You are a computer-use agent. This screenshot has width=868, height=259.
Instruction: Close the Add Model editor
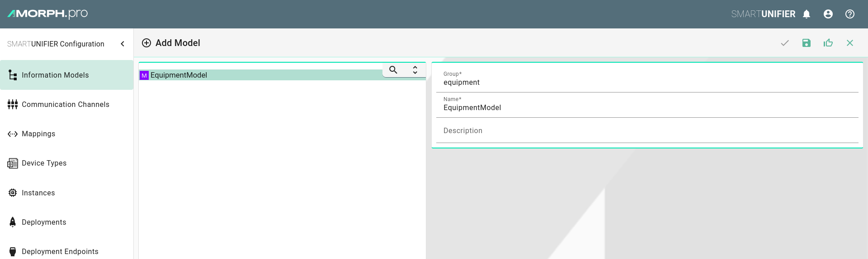(x=850, y=43)
